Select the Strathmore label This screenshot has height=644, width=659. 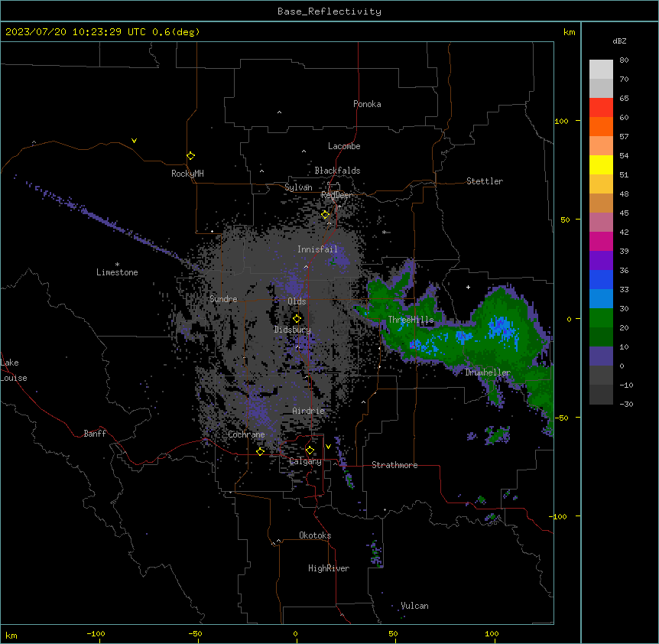point(394,465)
